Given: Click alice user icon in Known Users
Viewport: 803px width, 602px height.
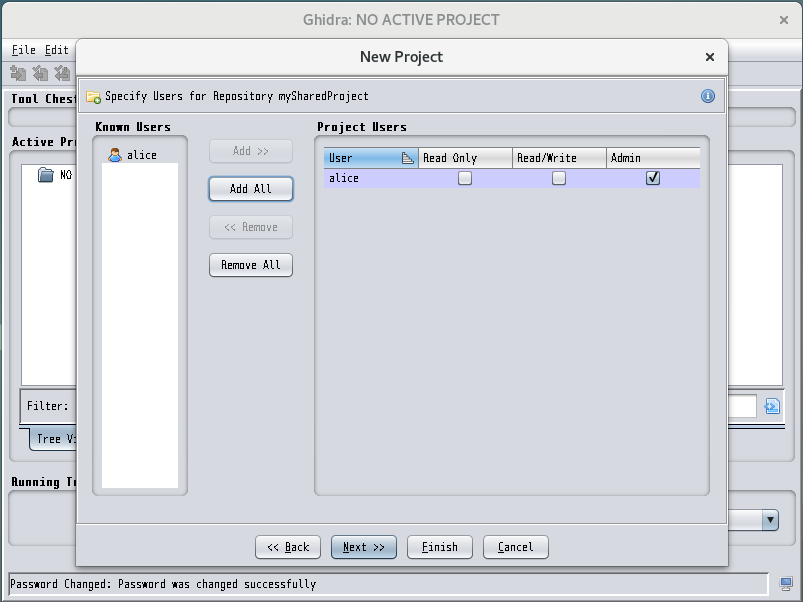Looking at the screenshot, I should pyautogui.click(x=115, y=155).
